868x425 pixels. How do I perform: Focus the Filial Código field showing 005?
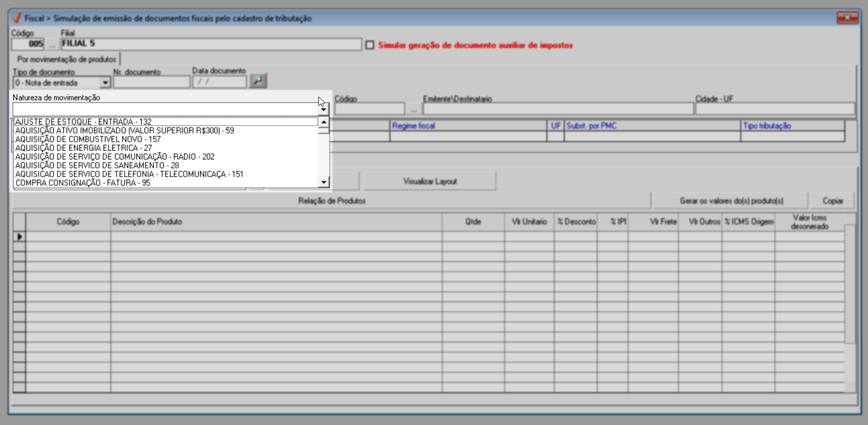tap(28, 44)
